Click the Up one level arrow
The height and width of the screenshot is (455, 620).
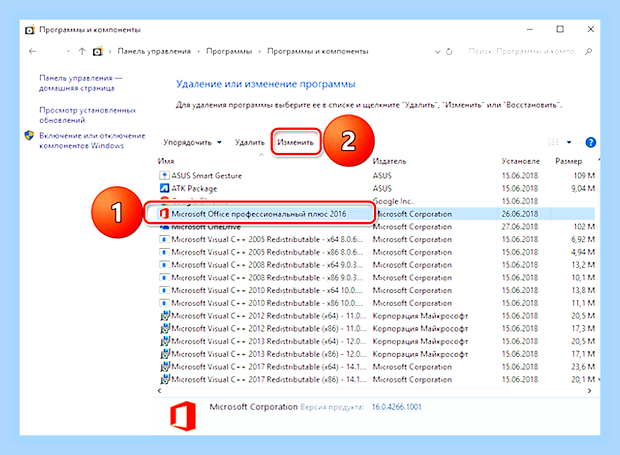coord(82,51)
